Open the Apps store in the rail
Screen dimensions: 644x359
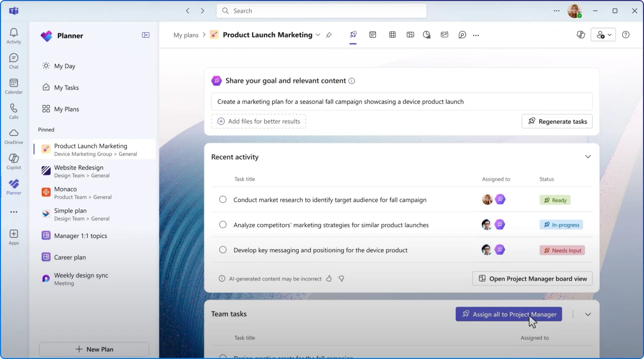point(14,237)
